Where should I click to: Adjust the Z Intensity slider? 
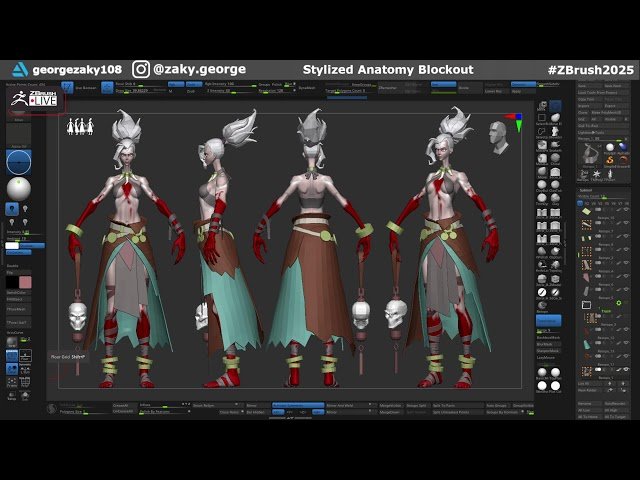(231, 91)
